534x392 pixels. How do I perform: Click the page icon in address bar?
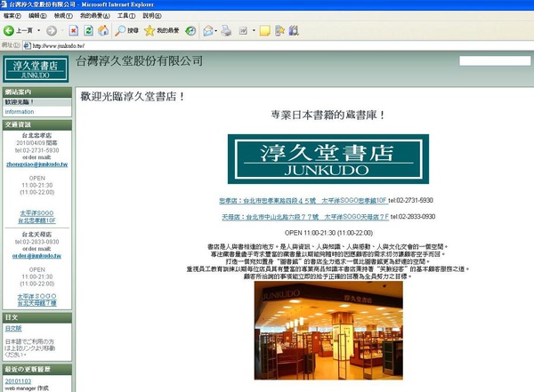[x=28, y=45]
